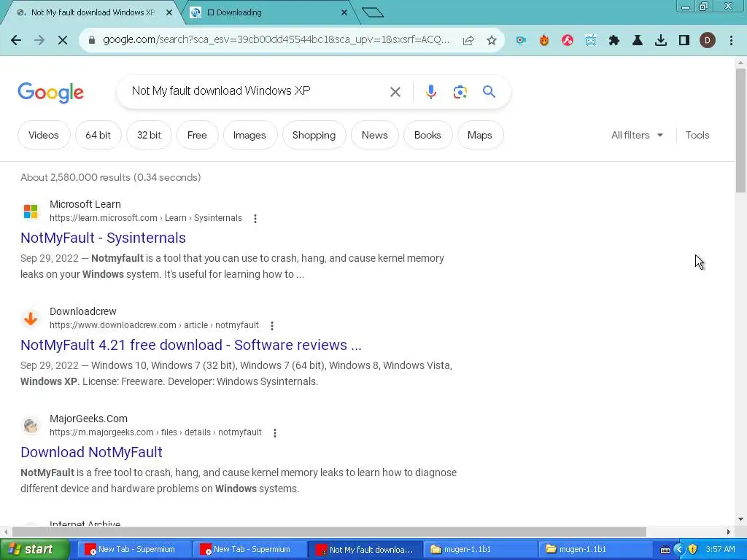Screen dimensions: 747x560
Task: Click the taskbar clock showing 3:57 AM
Action: click(x=720, y=550)
